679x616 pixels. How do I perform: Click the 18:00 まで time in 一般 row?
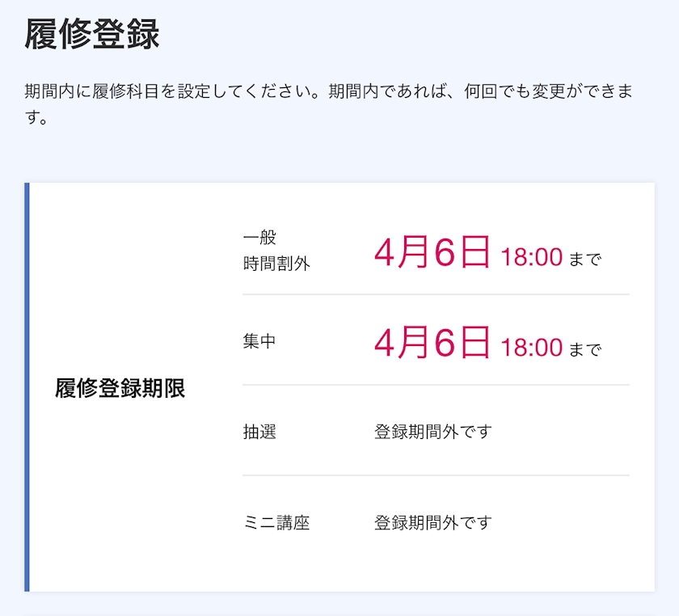click(x=550, y=257)
